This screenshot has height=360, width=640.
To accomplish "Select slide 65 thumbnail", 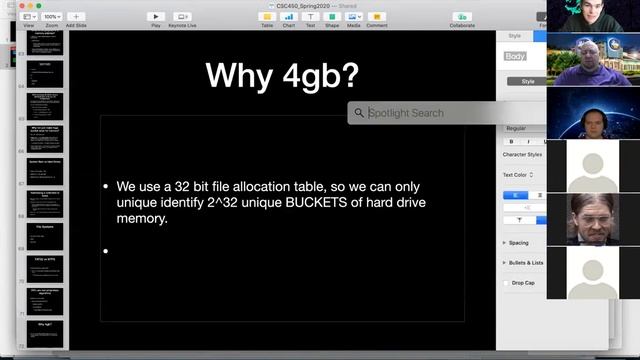I will pyautogui.click(x=45, y=106).
